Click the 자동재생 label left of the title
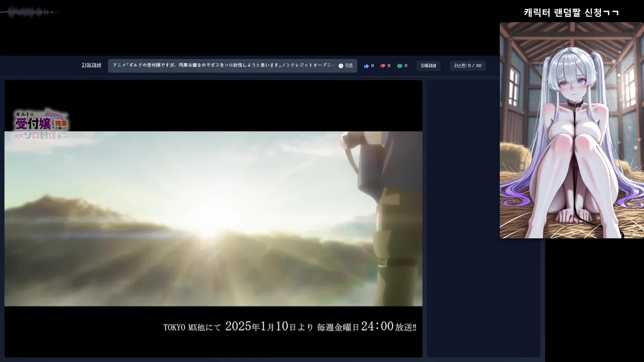 (91, 66)
